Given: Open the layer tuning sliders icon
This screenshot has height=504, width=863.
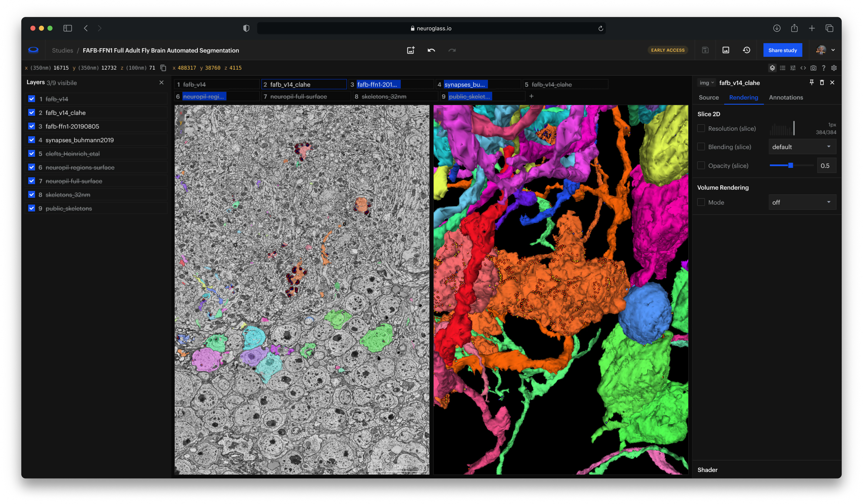Looking at the screenshot, I should click(x=793, y=68).
